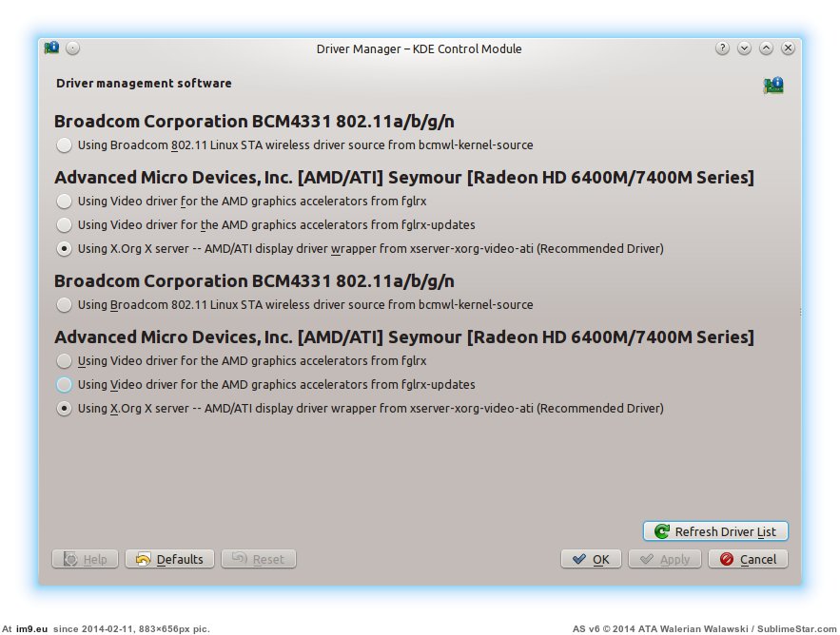Confirm with the OK button
The height and width of the screenshot is (635, 840).
tap(591, 560)
